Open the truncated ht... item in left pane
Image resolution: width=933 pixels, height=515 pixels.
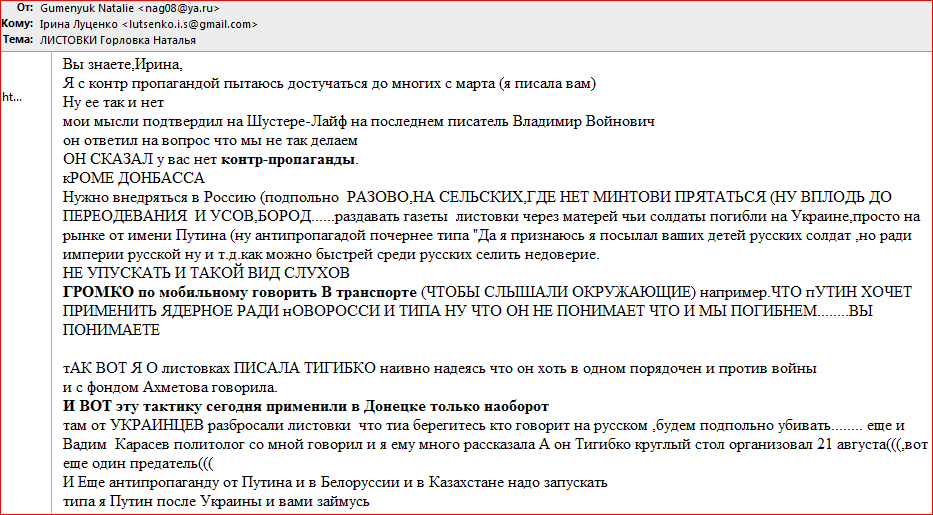[12, 97]
